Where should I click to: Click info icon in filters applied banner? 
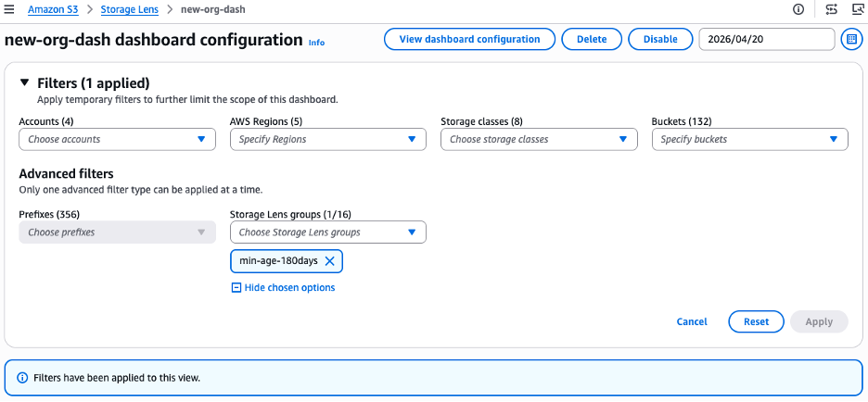click(22, 378)
